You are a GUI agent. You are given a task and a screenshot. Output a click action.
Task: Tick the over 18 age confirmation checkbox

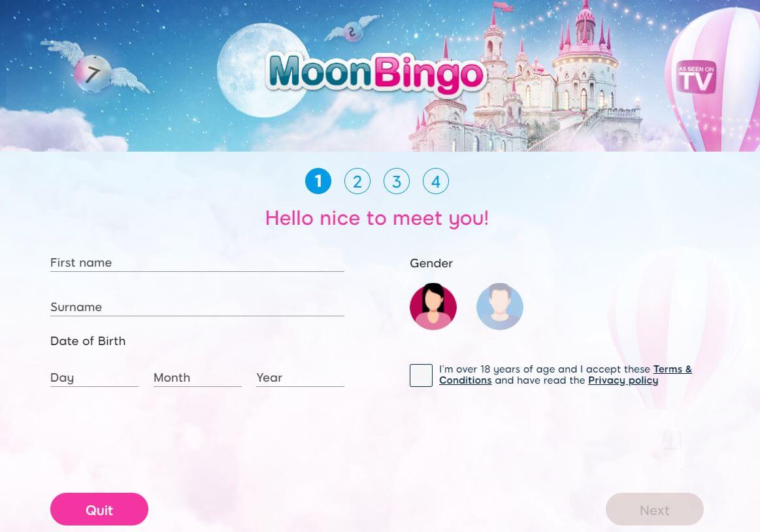click(x=421, y=375)
